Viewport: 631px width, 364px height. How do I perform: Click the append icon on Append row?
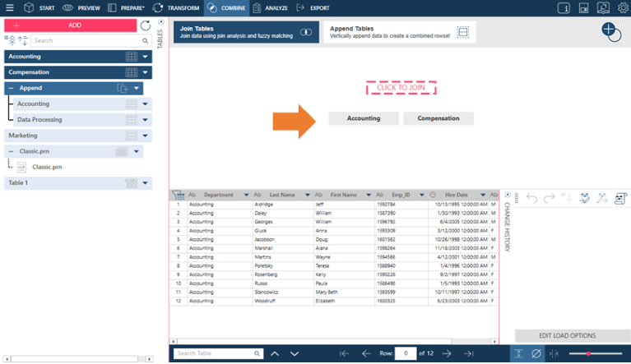click(123, 88)
